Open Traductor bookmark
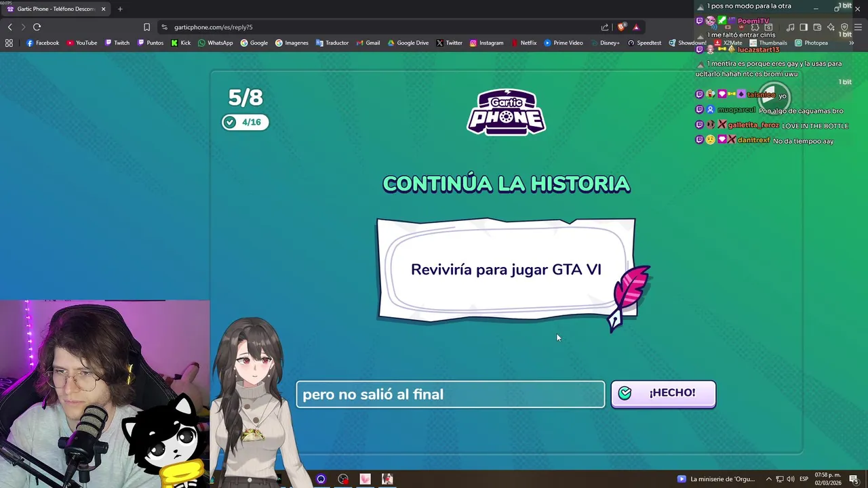Screen dimensions: 868x488 coord(332,43)
